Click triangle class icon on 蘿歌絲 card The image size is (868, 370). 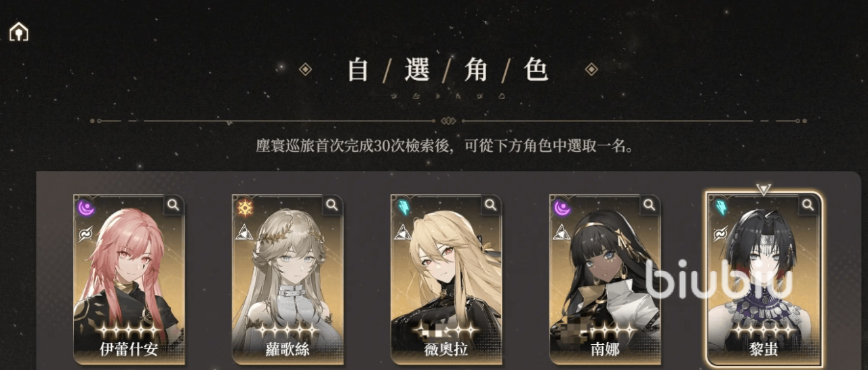[x=244, y=233]
